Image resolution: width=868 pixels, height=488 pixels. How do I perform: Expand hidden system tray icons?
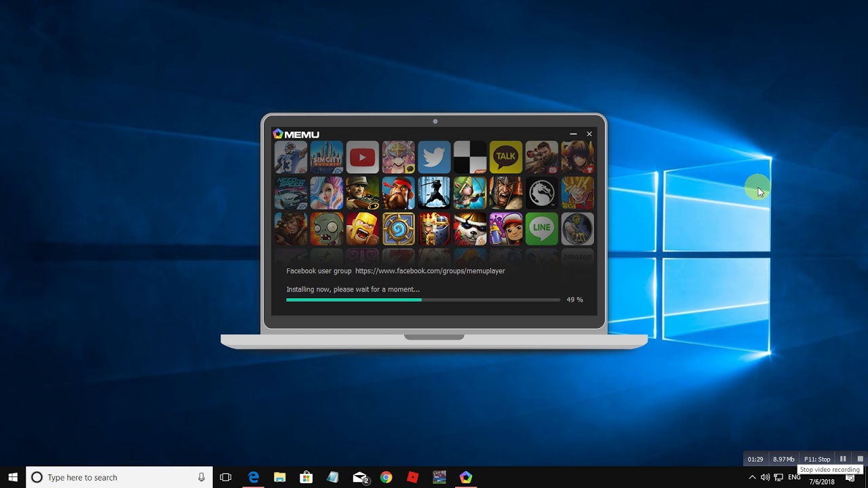click(752, 477)
